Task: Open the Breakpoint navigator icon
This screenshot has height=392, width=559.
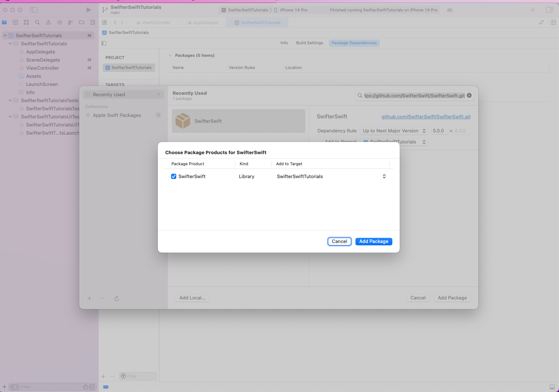Action: pyautogui.click(x=81, y=22)
